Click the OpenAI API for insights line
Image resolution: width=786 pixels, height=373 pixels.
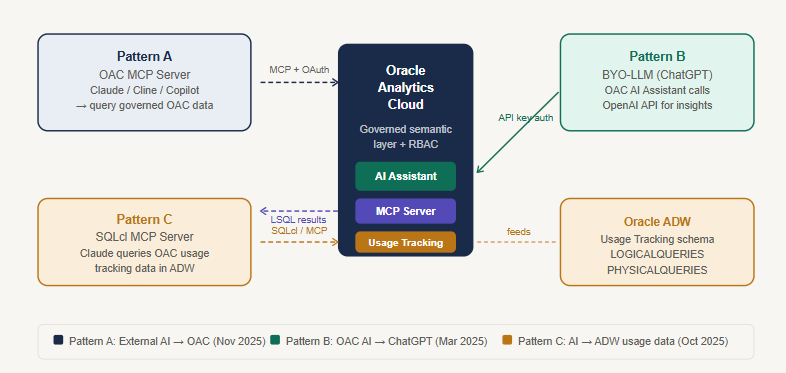657,105
